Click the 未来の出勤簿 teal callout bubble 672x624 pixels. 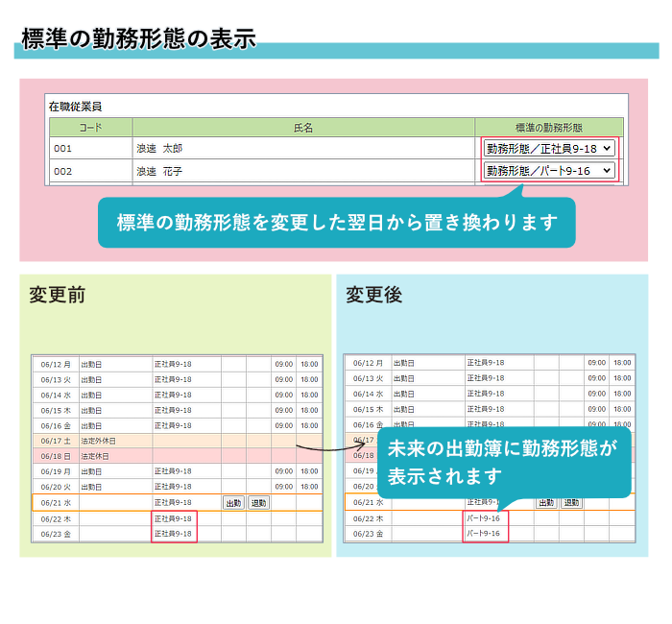click(503, 462)
